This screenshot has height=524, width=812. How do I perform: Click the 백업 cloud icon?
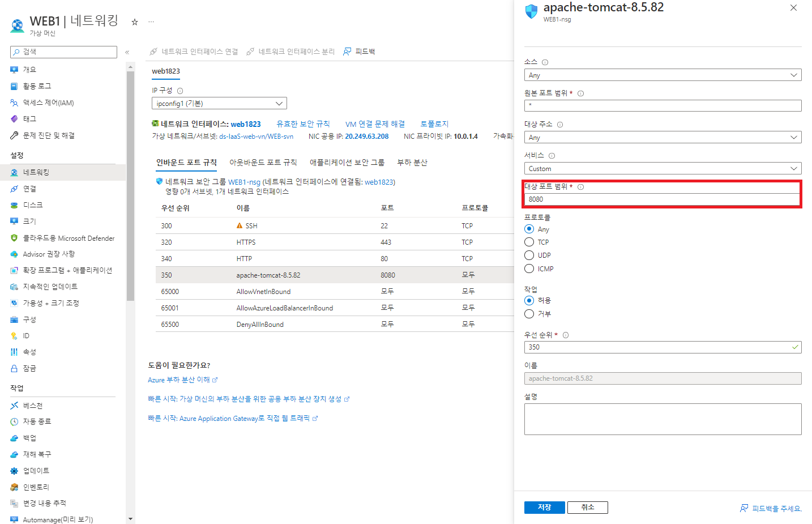pyautogui.click(x=14, y=438)
